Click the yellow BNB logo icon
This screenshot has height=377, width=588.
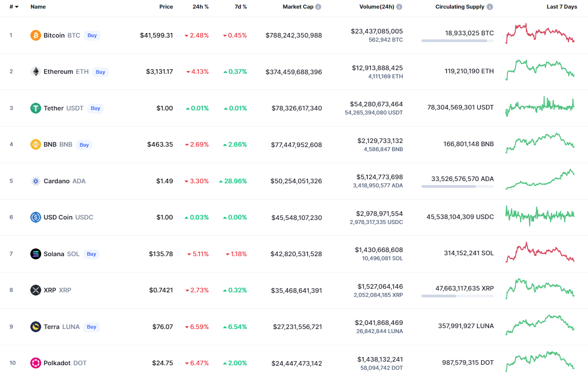(x=35, y=144)
